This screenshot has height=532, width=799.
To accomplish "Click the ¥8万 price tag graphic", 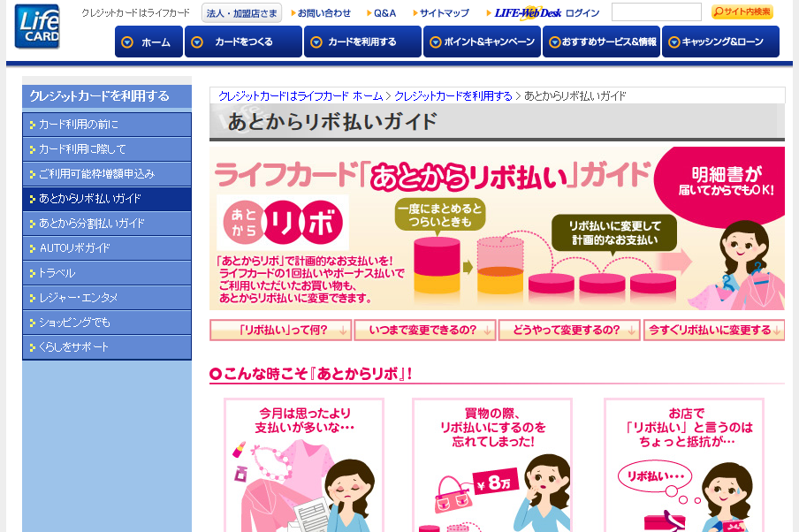I will point(495,482).
